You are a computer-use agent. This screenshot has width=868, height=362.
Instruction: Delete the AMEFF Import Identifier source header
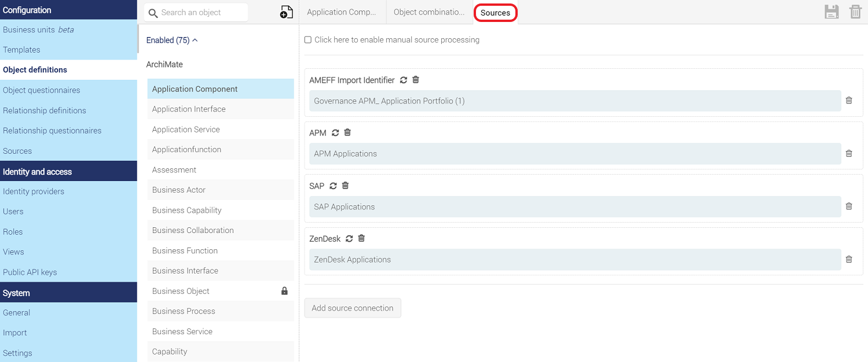[416, 80]
